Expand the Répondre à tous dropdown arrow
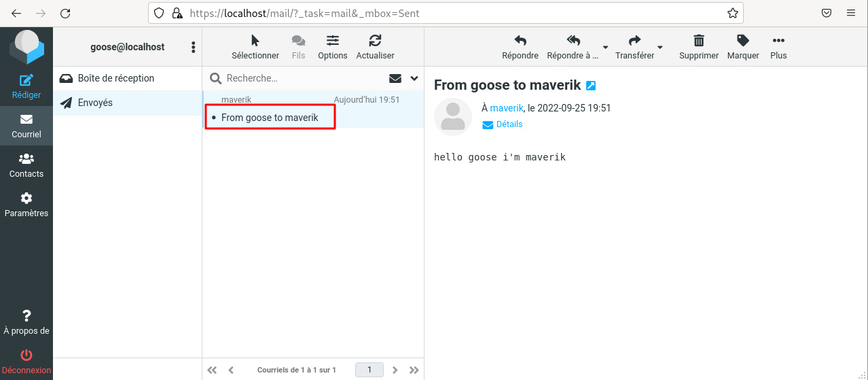Image resolution: width=868 pixels, height=380 pixels. click(x=604, y=48)
